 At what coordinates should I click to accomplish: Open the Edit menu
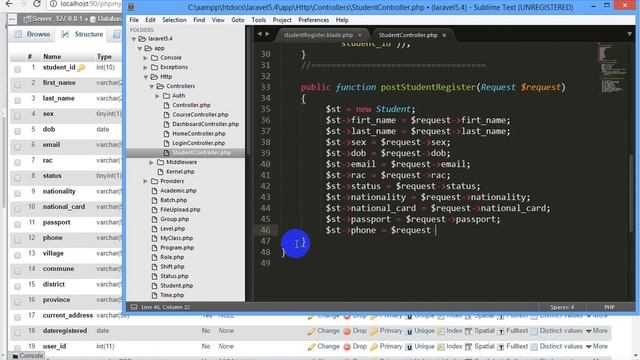[150, 20]
